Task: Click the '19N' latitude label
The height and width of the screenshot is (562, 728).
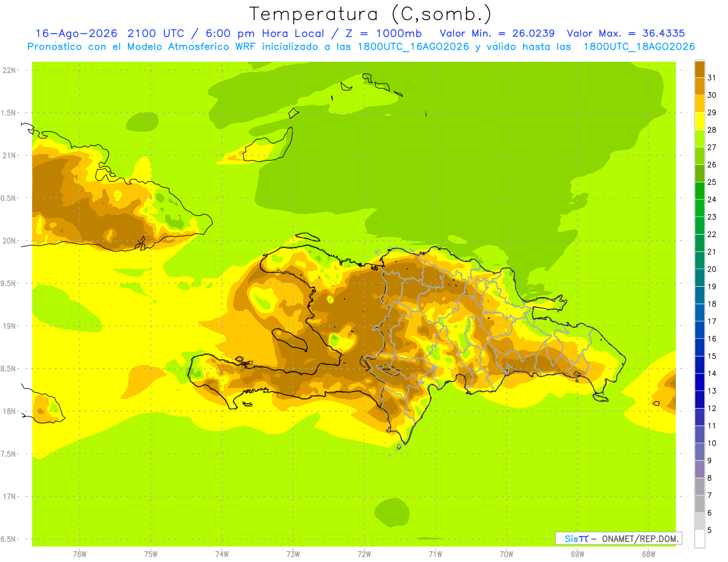Action: coord(9,326)
